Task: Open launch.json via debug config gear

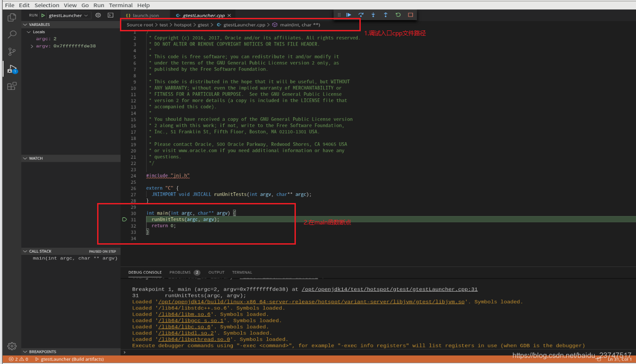Action: coord(98,15)
